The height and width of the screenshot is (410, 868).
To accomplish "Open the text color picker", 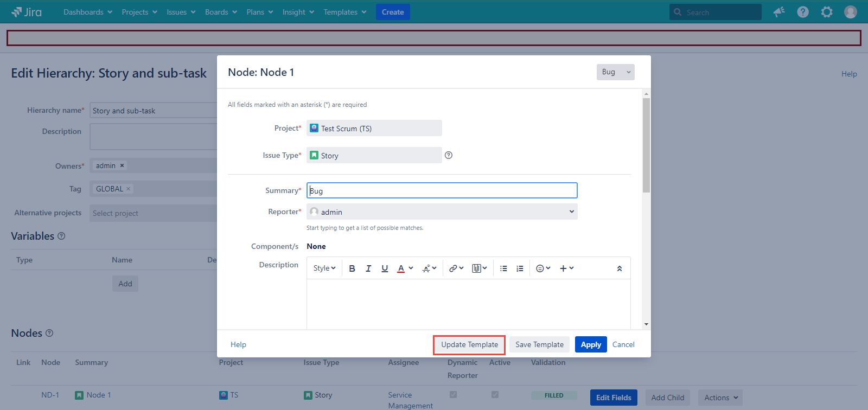I will point(404,268).
